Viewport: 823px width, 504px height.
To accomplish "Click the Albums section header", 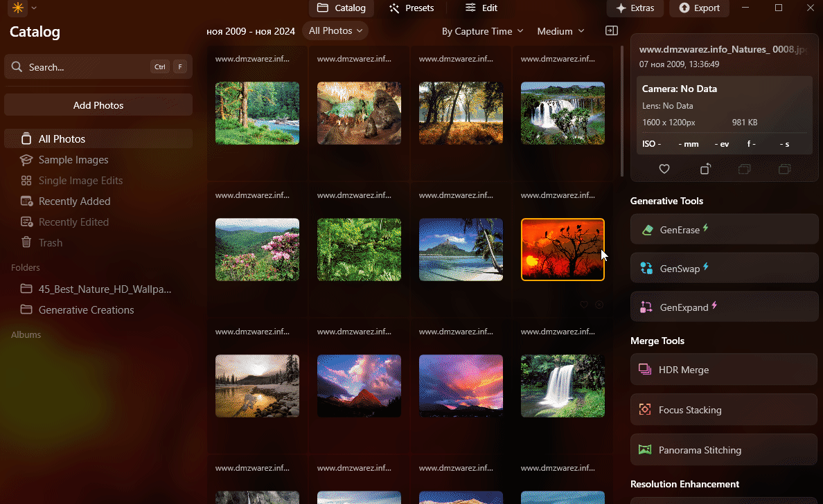I will pyautogui.click(x=26, y=334).
